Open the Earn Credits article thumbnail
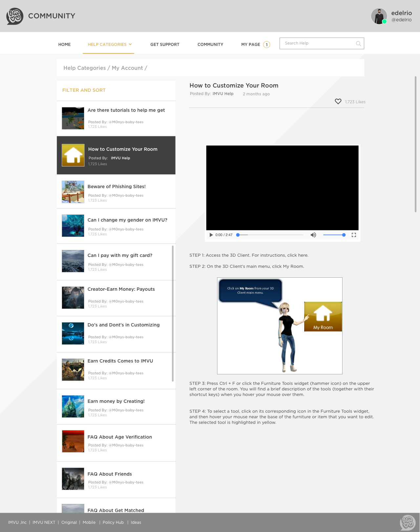Viewport: 420px width, 532px height. 73,369
